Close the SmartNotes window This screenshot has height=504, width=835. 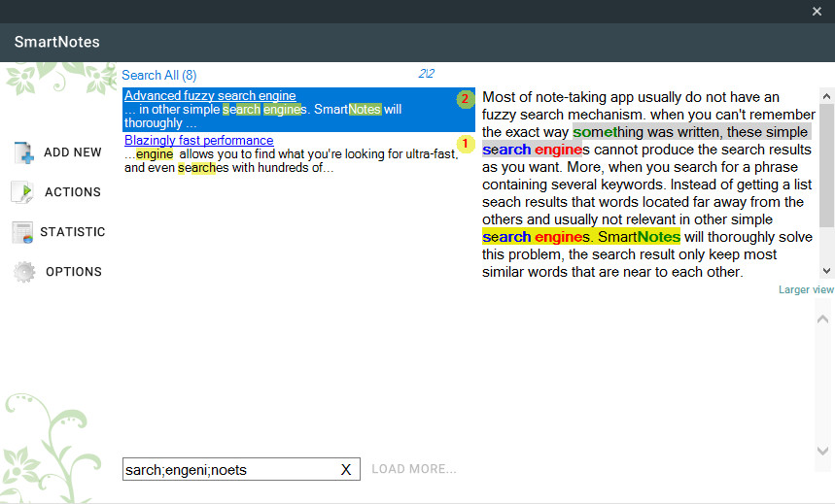tap(817, 12)
